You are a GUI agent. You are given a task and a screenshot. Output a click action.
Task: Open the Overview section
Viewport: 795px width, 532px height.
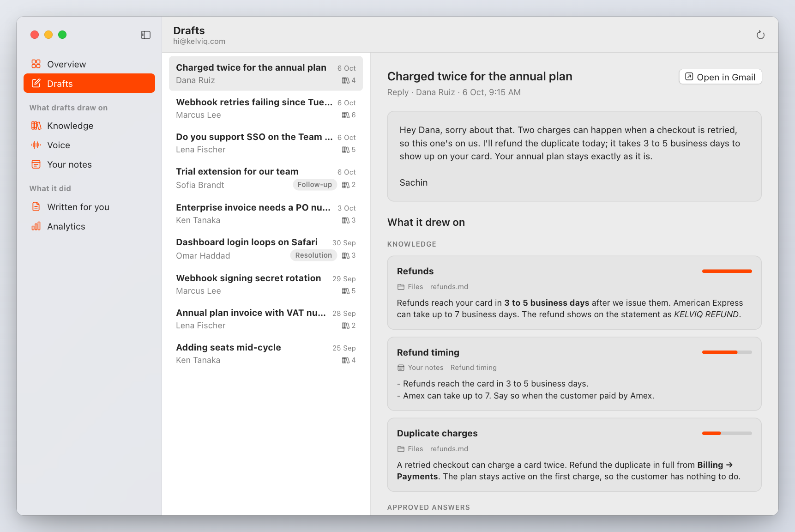(x=89, y=64)
